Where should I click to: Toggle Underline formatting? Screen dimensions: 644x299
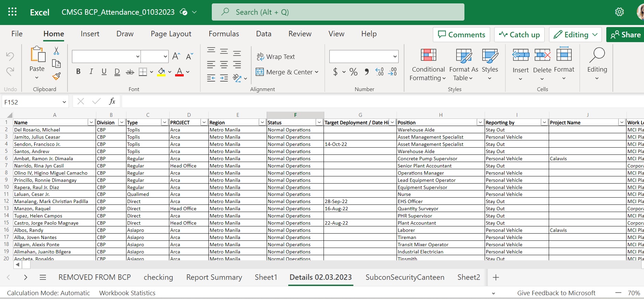104,72
